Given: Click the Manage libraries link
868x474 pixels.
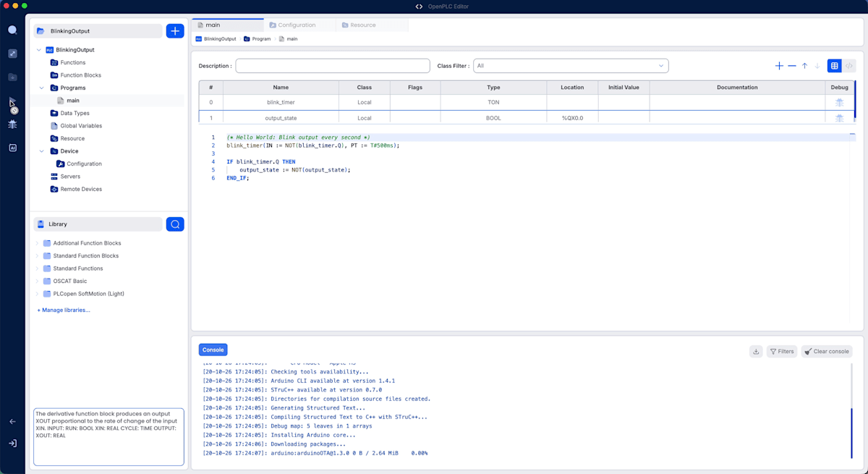Looking at the screenshot, I should point(64,310).
